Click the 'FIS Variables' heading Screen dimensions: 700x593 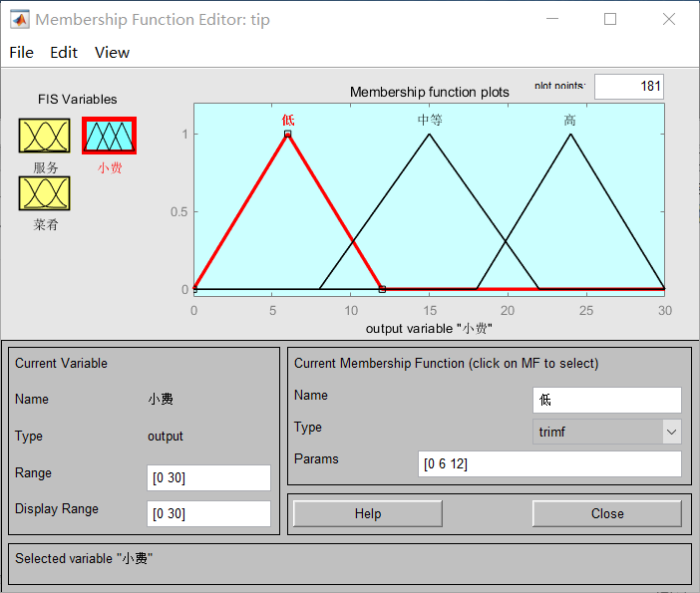pyautogui.click(x=77, y=99)
